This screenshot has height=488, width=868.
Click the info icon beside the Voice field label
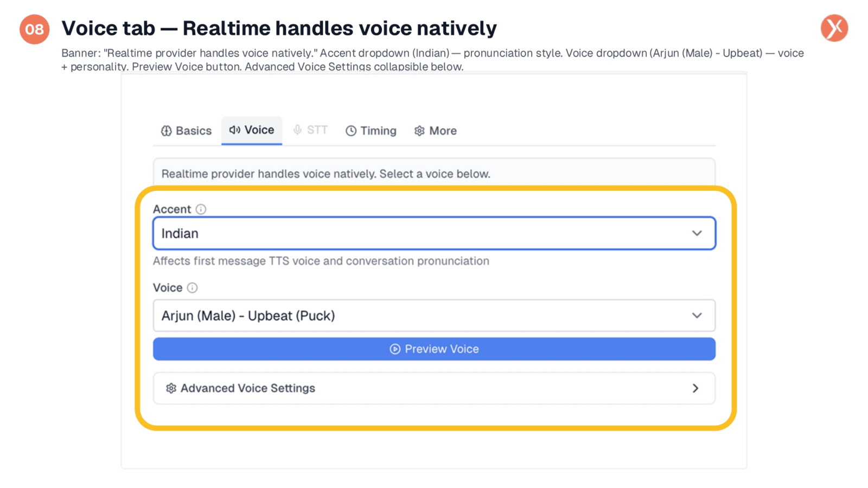192,288
